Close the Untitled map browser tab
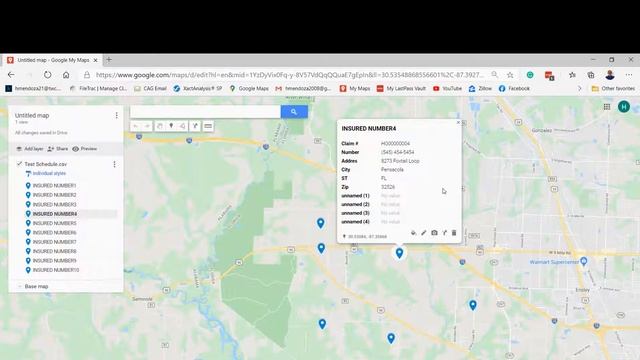Image resolution: width=640 pixels, height=360 pixels. point(96,60)
